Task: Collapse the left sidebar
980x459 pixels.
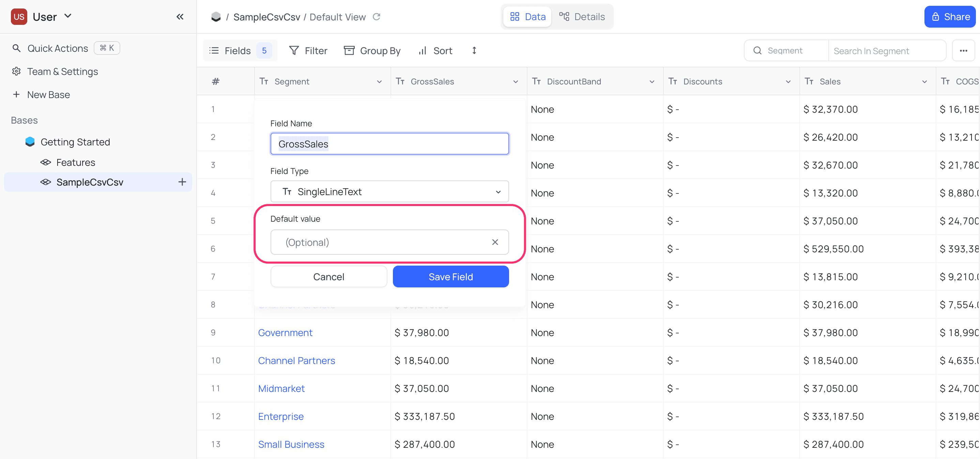Action: coord(180,17)
